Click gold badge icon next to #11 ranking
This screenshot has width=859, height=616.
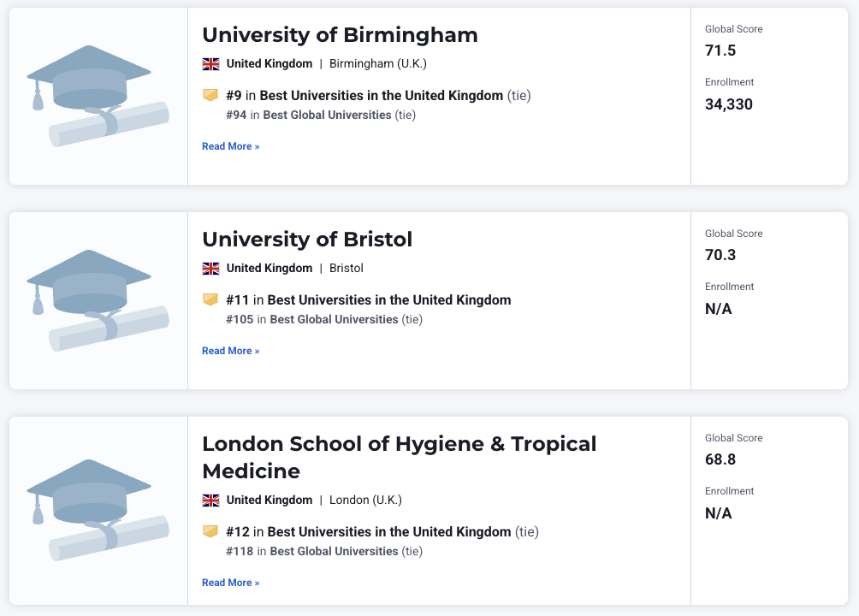[210, 299]
